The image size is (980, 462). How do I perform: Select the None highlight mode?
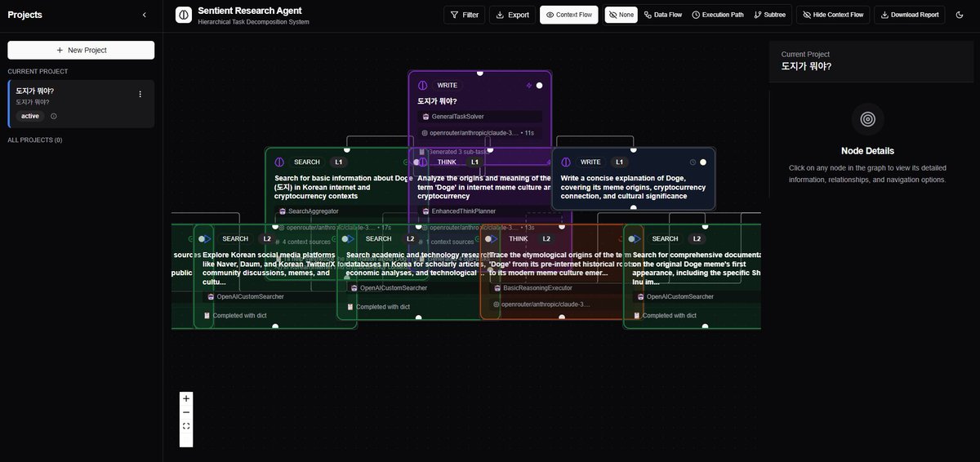[x=621, y=15]
